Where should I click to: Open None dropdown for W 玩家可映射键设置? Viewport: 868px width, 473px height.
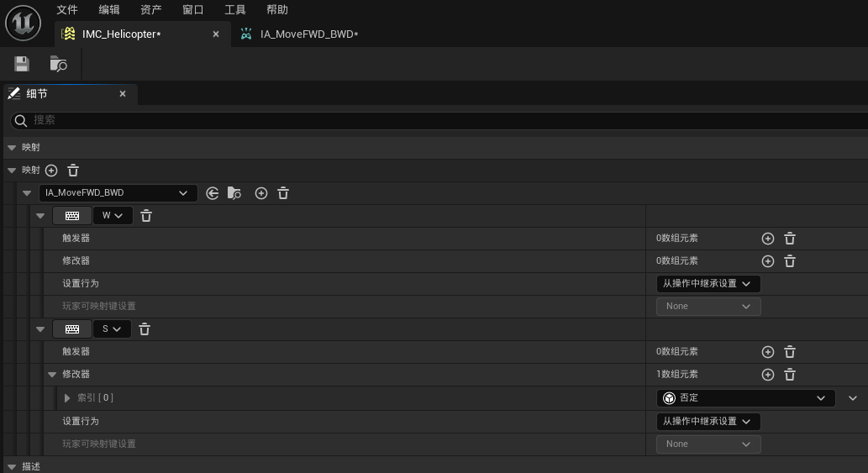(x=708, y=307)
